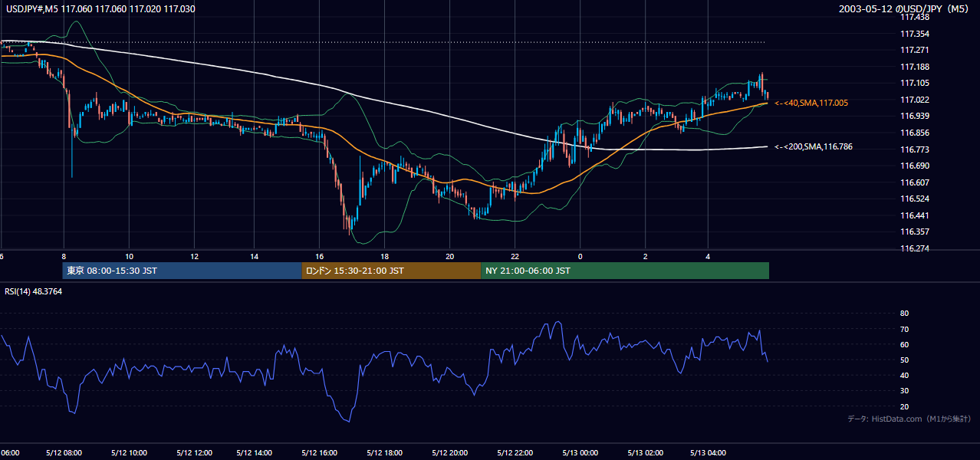980x460 pixels.
Task: Click price axis value 116.441
Action: (x=914, y=215)
